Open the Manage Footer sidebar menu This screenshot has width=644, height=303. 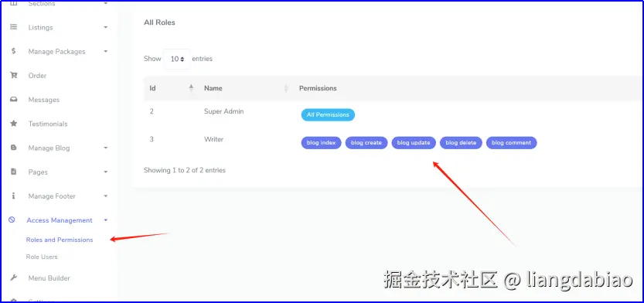pyautogui.click(x=52, y=196)
